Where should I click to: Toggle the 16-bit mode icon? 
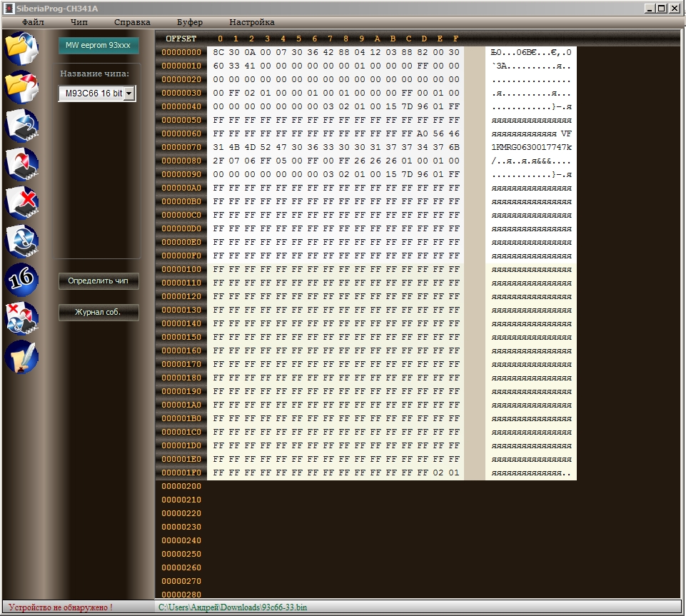(21, 279)
